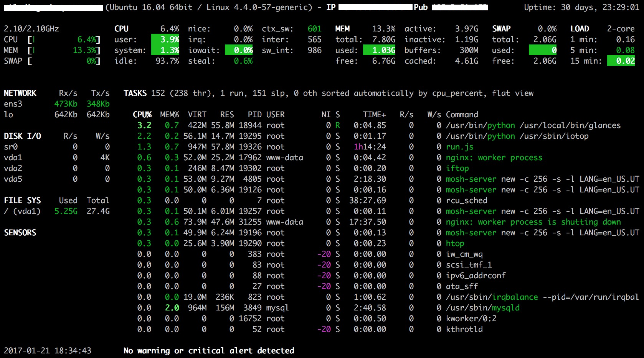Screen dimensions: 644x358
Task: Click the CPU usage bar showing 6.4%
Action: point(64,39)
